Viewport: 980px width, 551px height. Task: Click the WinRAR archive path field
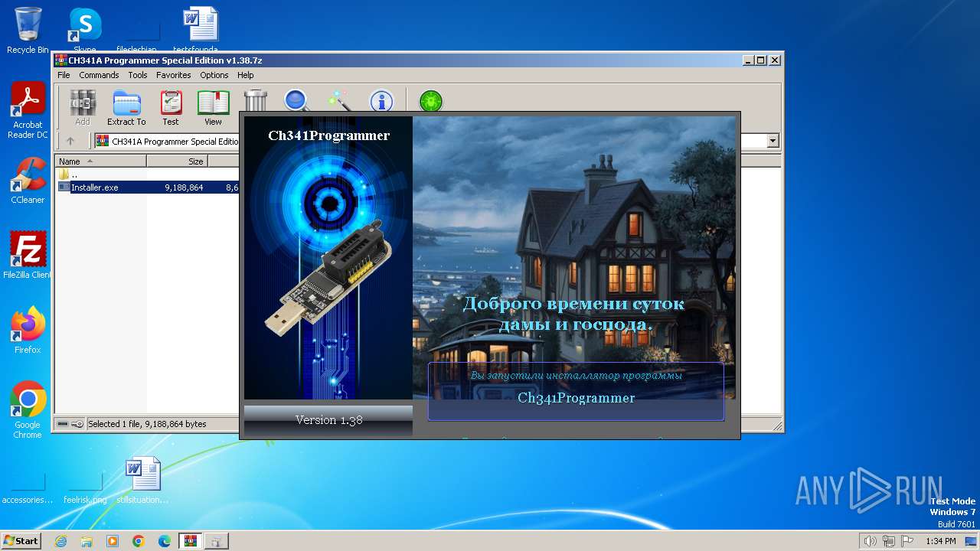point(168,141)
